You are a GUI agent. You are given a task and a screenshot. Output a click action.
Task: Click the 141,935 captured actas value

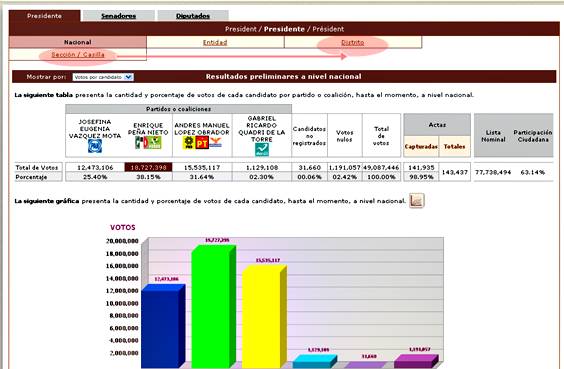coord(421,167)
